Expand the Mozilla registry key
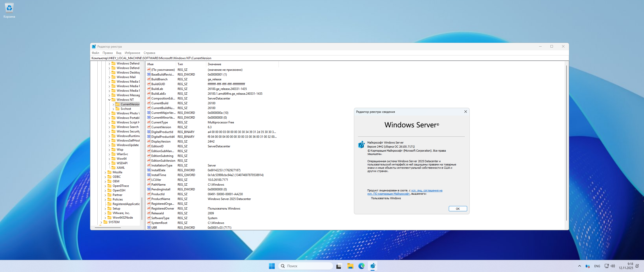 105,172
